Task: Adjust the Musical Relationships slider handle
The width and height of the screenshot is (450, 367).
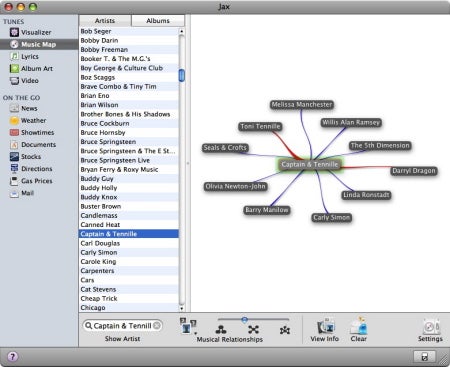Action: 245,320
